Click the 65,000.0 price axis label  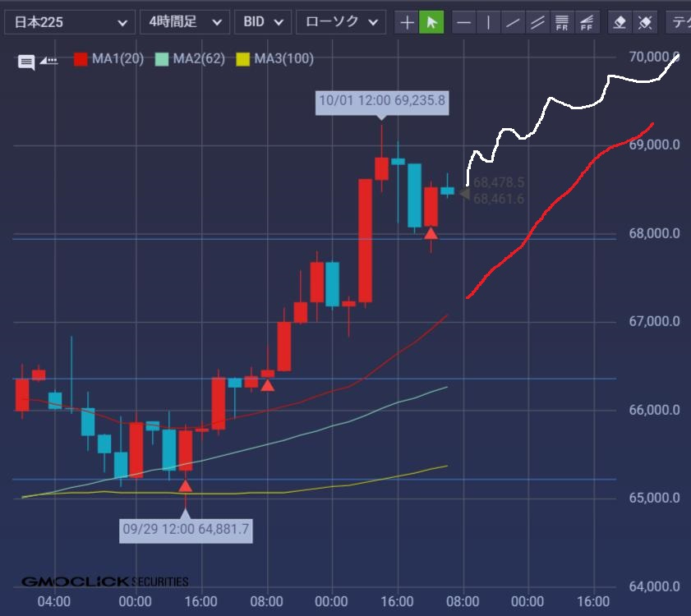click(654, 498)
